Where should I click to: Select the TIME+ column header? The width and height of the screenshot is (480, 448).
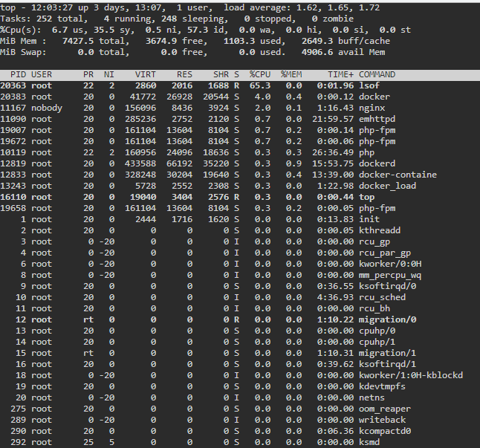point(341,74)
